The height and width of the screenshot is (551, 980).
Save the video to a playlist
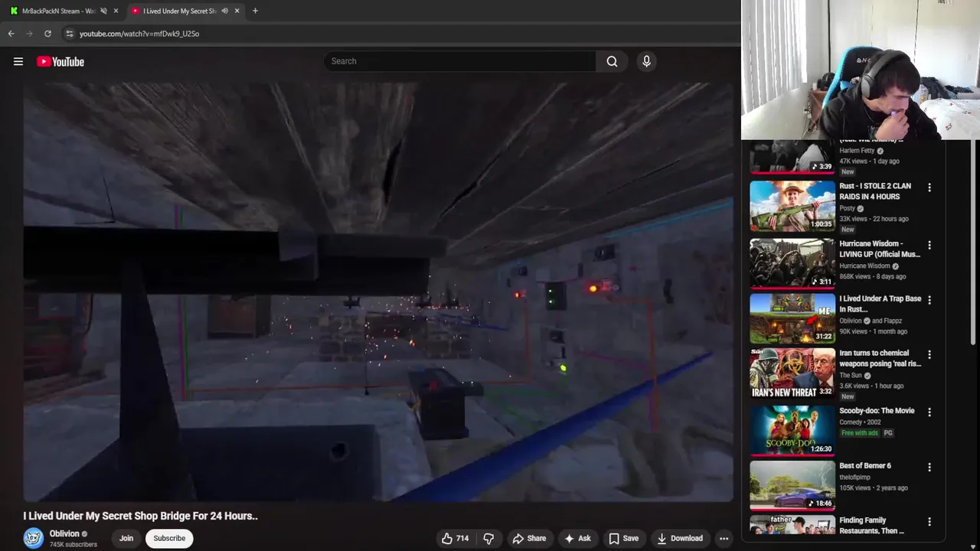pos(623,538)
